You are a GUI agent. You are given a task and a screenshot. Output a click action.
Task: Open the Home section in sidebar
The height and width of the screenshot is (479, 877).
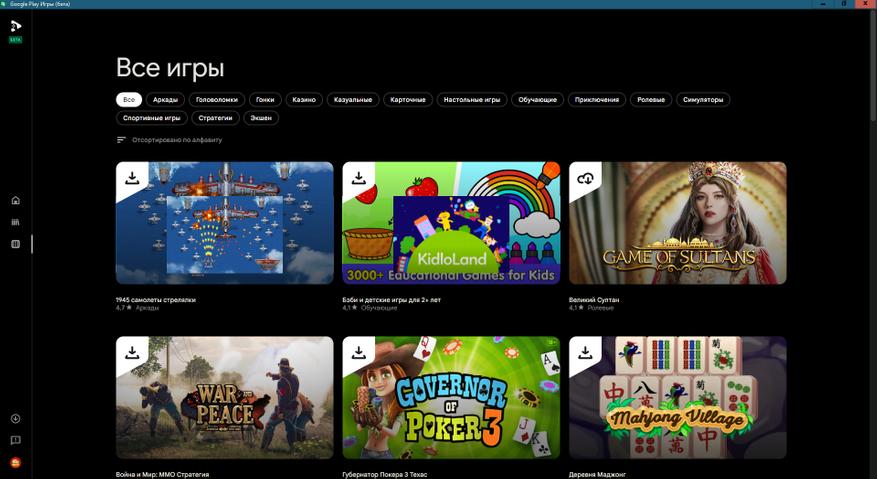pyautogui.click(x=16, y=200)
